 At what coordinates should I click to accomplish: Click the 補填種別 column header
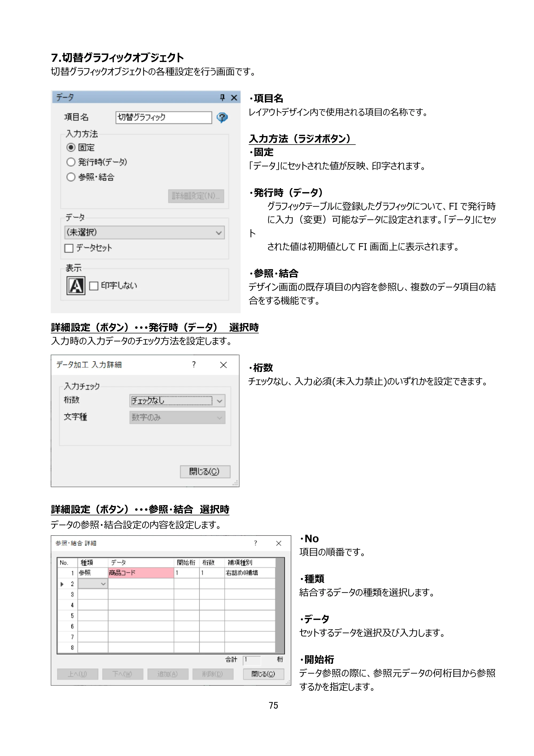(250, 563)
